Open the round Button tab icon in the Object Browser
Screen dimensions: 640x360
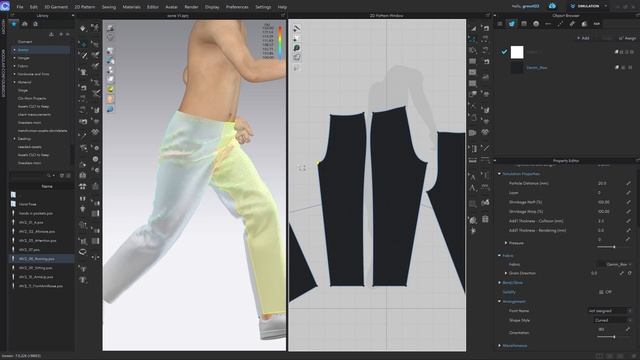(536, 24)
